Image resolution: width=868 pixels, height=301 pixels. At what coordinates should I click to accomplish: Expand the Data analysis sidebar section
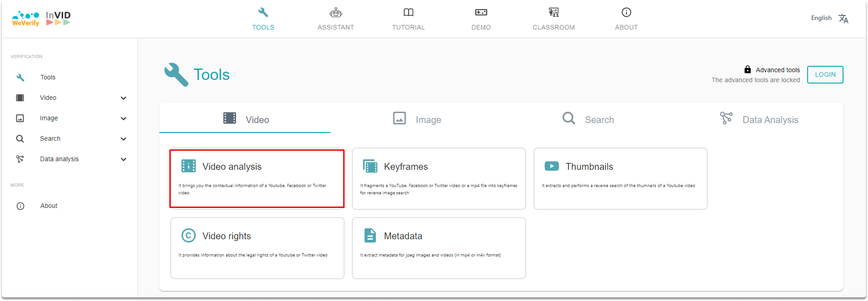pos(123,159)
